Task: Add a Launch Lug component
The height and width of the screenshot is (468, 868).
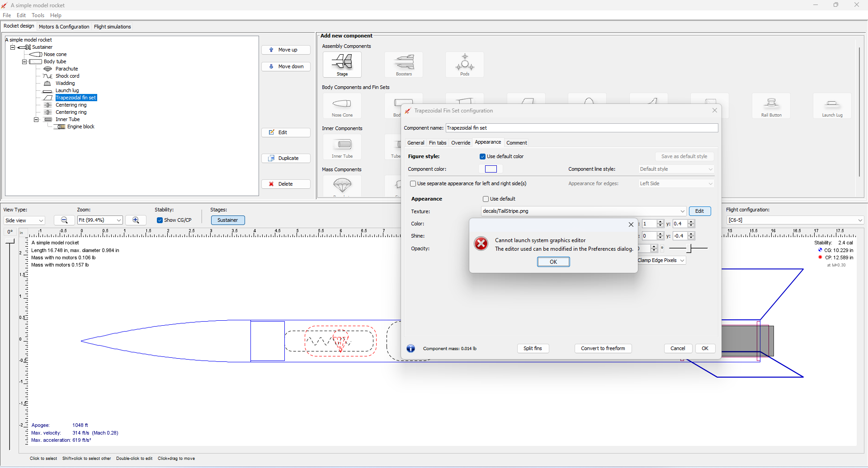Action: [832, 106]
